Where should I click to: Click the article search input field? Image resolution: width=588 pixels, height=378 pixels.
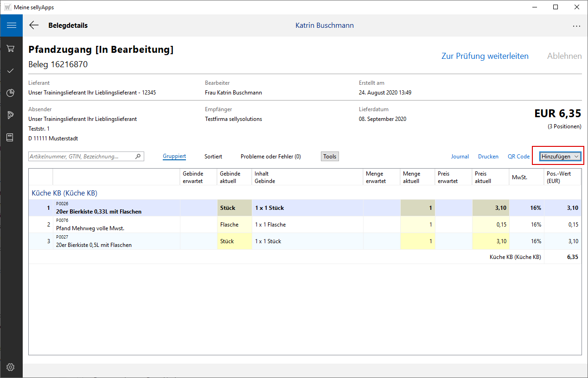click(x=81, y=157)
